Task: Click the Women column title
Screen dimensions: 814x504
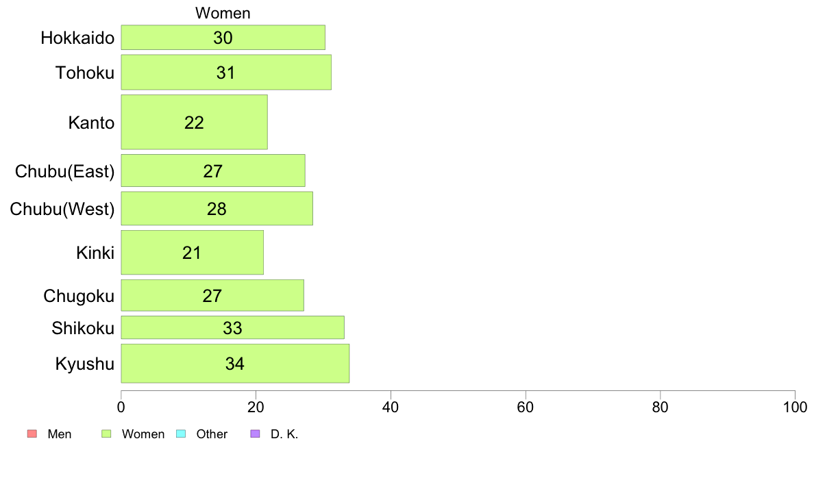Action: 223,13
